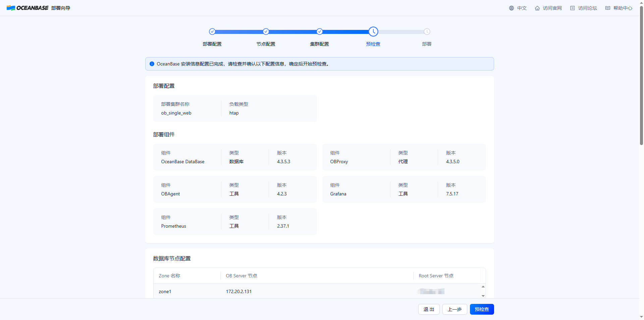Start the pre-check with the blue 预检查 button
Viewport: 644px width, 320px height.
tap(482, 309)
